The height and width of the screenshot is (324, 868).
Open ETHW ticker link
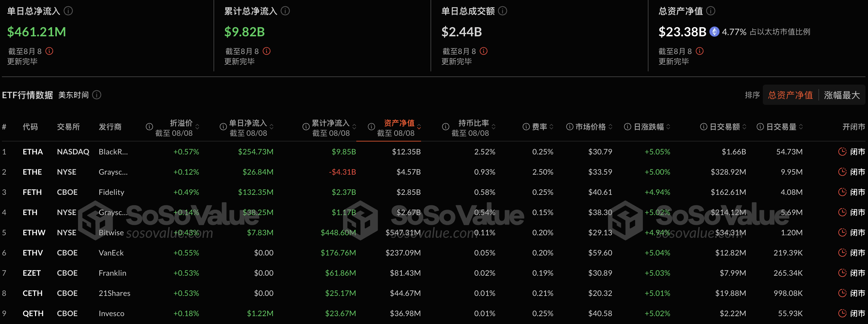[x=34, y=232]
